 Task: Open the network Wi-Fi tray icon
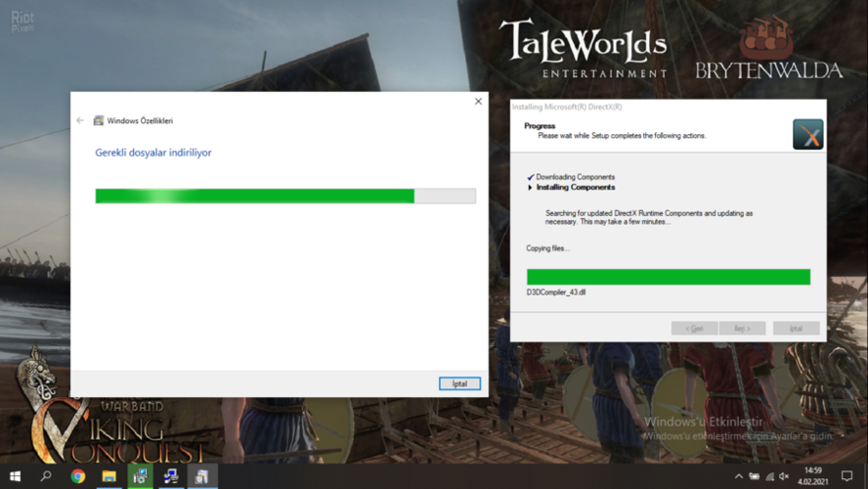coord(769,476)
